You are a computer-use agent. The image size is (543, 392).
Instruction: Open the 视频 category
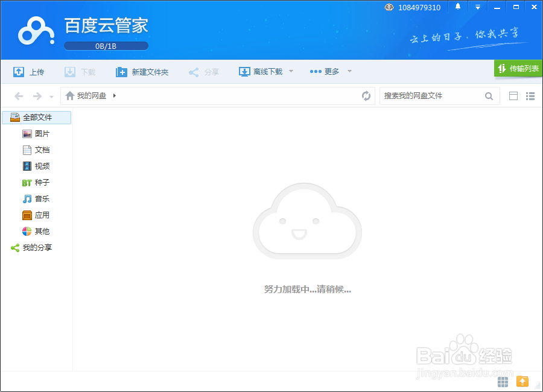pos(36,166)
